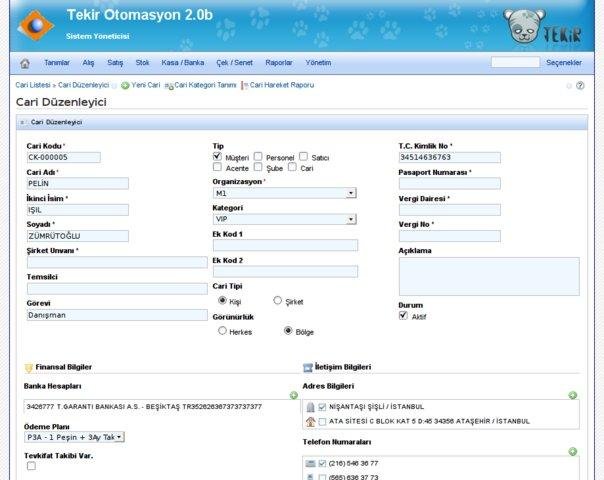Click the Cari Adı field with PELİN

(78, 183)
